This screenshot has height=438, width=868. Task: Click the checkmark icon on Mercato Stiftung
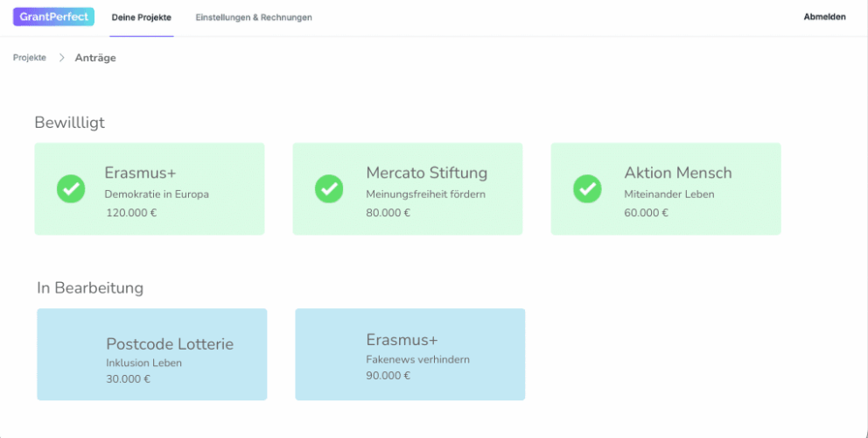tap(329, 188)
